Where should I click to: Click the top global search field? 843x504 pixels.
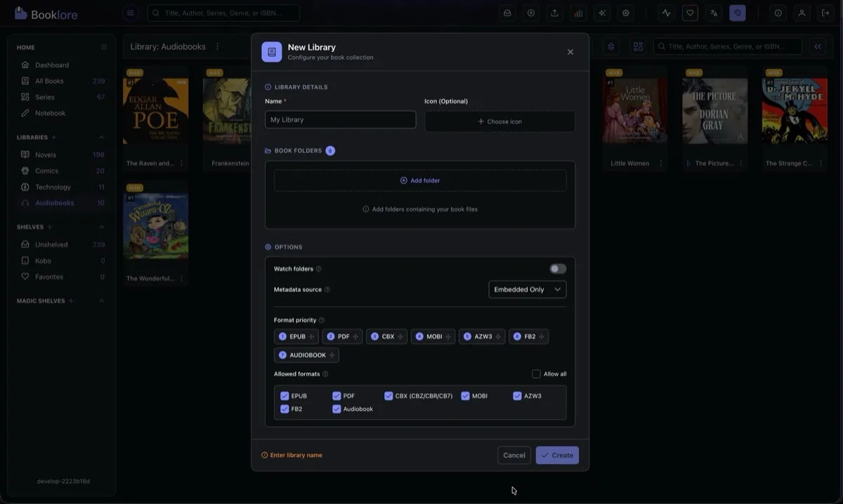tap(223, 13)
